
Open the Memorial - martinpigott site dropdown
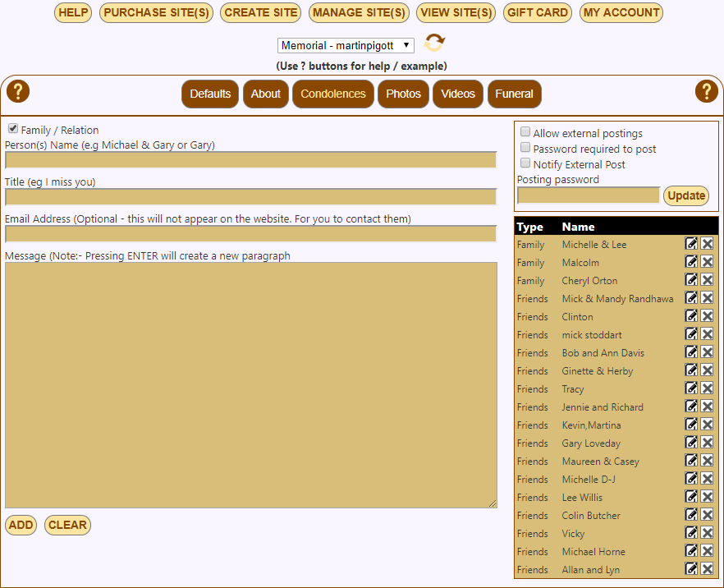tap(346, 46)
